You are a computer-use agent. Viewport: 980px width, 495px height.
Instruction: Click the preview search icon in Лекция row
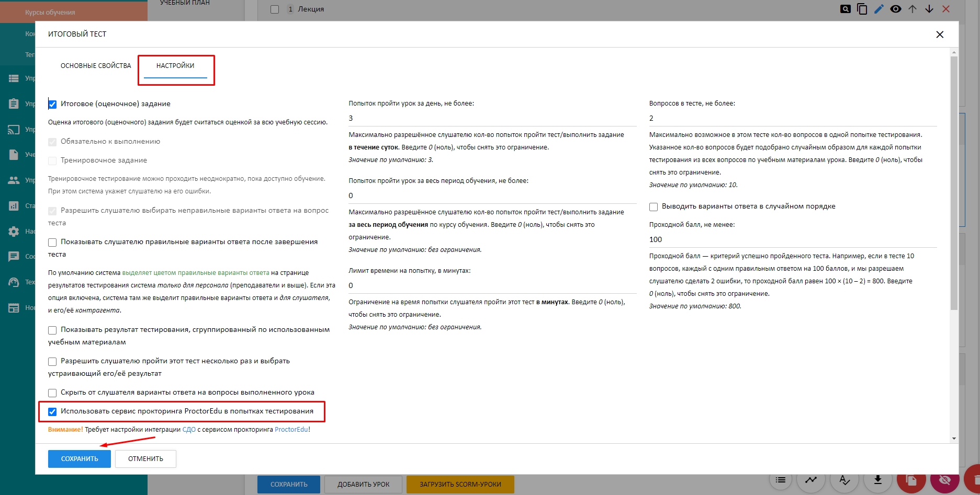coord(845,9)
